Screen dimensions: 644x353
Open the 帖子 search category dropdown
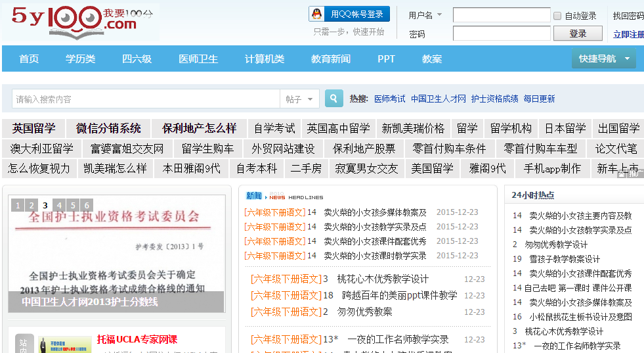point(300,99)
